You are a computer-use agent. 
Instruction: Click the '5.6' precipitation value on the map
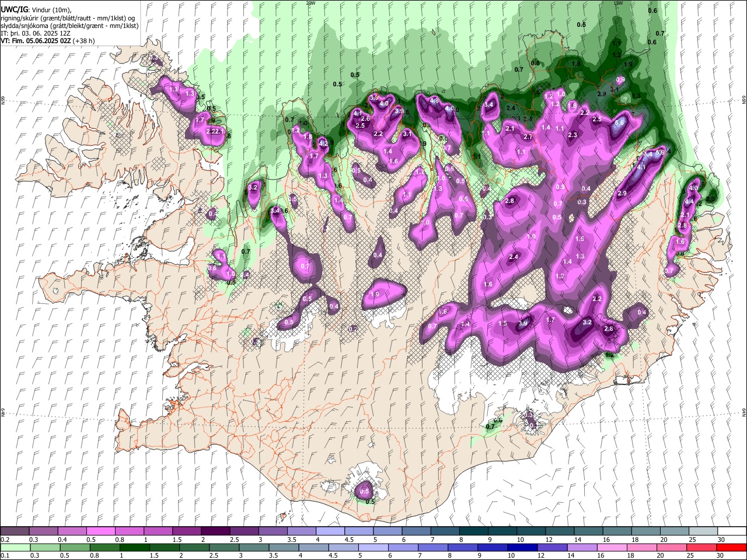point(620,123)
